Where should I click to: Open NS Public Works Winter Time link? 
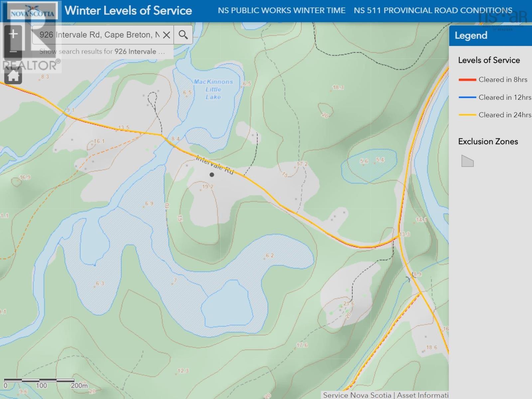coord(282,11)
